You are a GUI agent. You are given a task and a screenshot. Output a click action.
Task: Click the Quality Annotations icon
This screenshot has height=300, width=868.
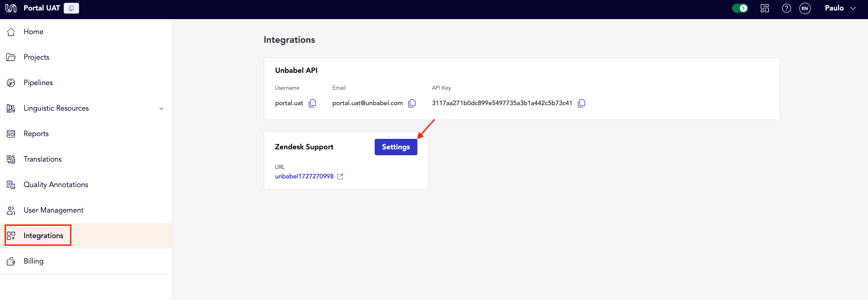11,185
